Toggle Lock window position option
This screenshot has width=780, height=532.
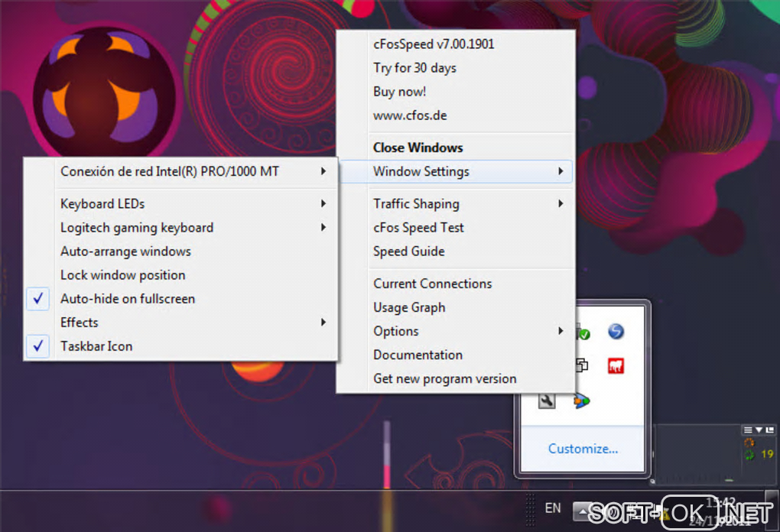[x=181, y=275]
